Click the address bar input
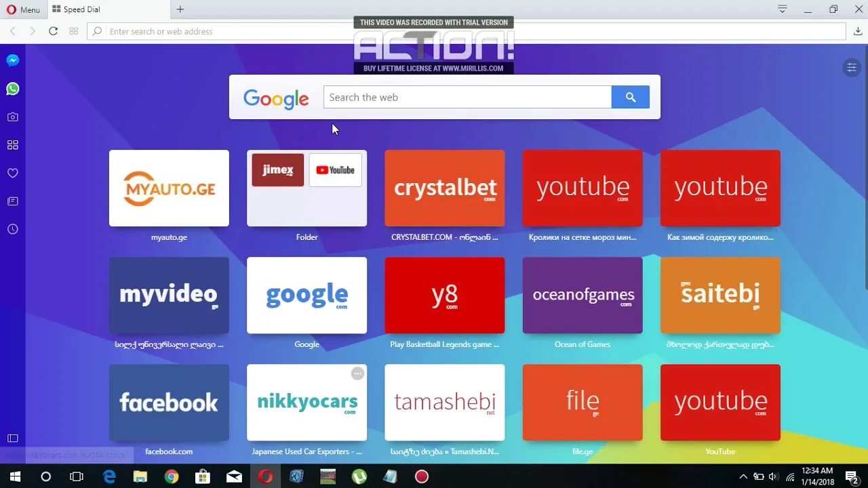Screen dimensions: 868x488 tap(467, 31)
